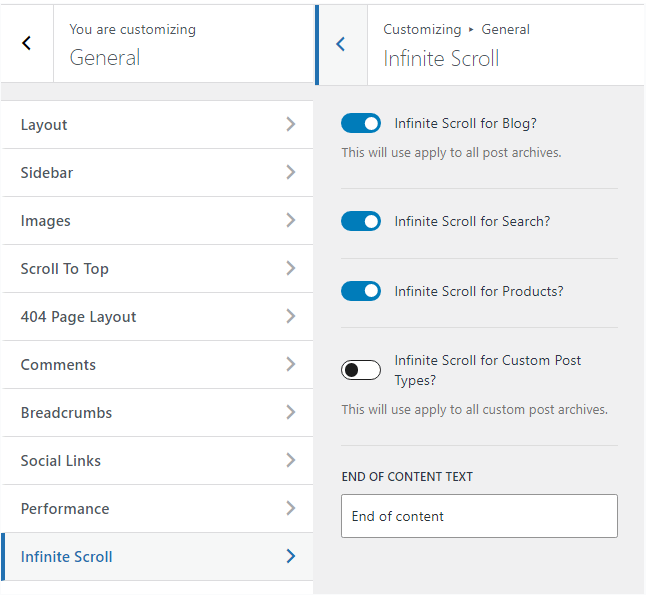This screenshot has width=651, height=595.
Task: Expand the 404 Page Layout chevron
Action: pos(290,317)
